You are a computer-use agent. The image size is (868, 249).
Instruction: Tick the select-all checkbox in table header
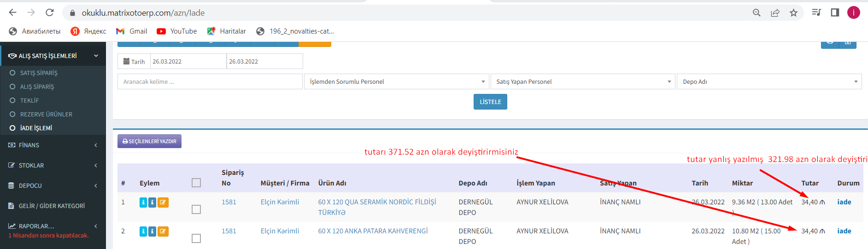pyautogui.click(x=196, y=183)
